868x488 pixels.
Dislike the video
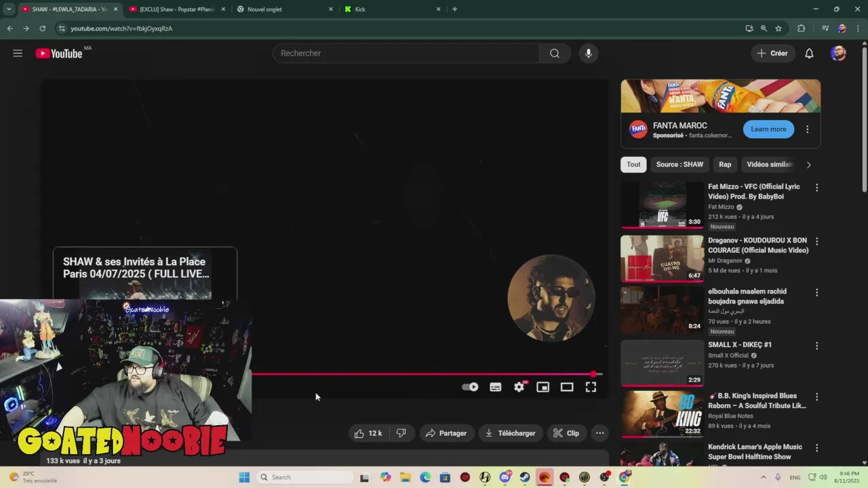coord(401,433)
